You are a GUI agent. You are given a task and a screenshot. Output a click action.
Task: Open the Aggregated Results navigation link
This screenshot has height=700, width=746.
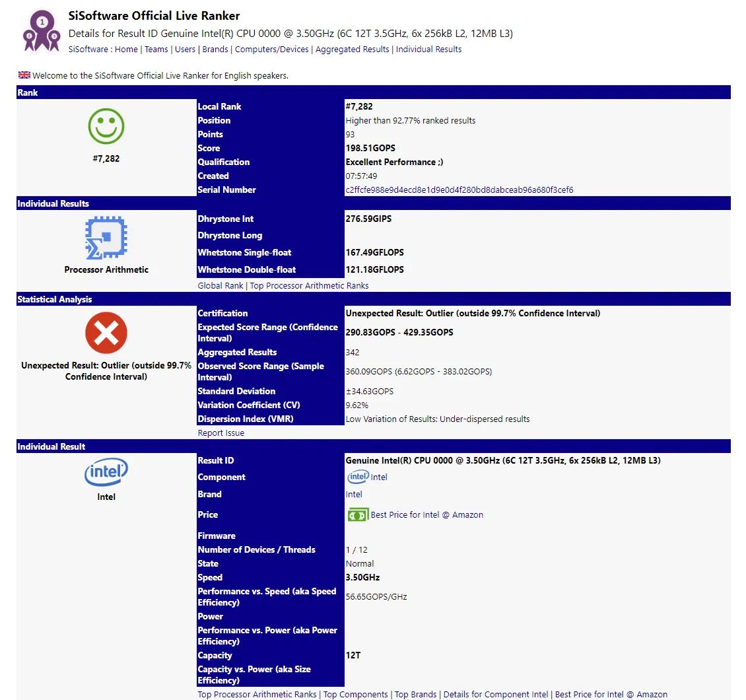352,49
